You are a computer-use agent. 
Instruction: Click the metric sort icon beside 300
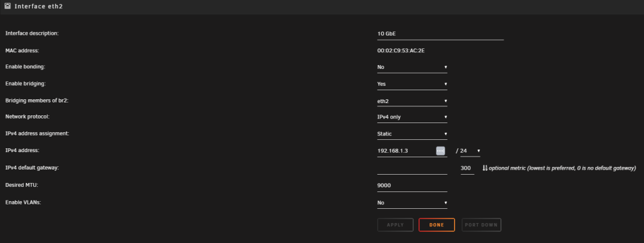click(485, 168)
